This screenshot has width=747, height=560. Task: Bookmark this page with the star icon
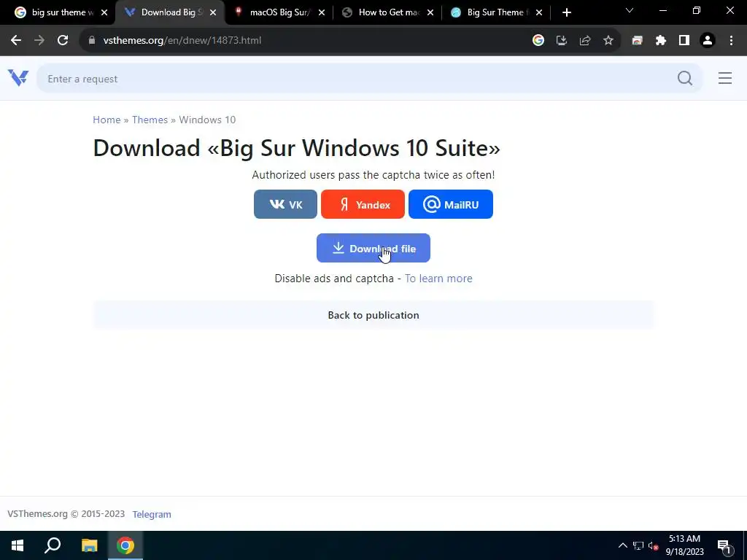[608, 41]
